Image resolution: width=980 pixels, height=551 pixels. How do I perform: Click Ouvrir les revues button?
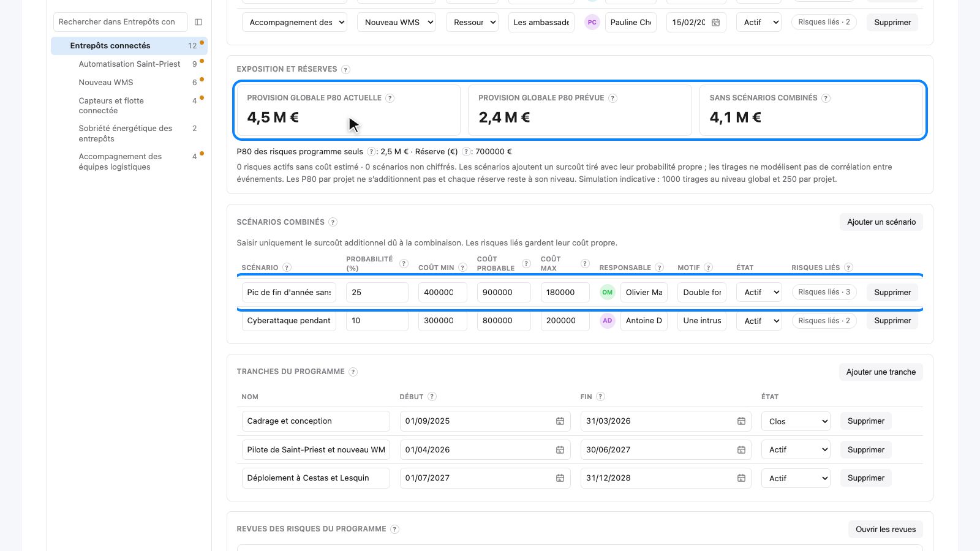point(886,530)
